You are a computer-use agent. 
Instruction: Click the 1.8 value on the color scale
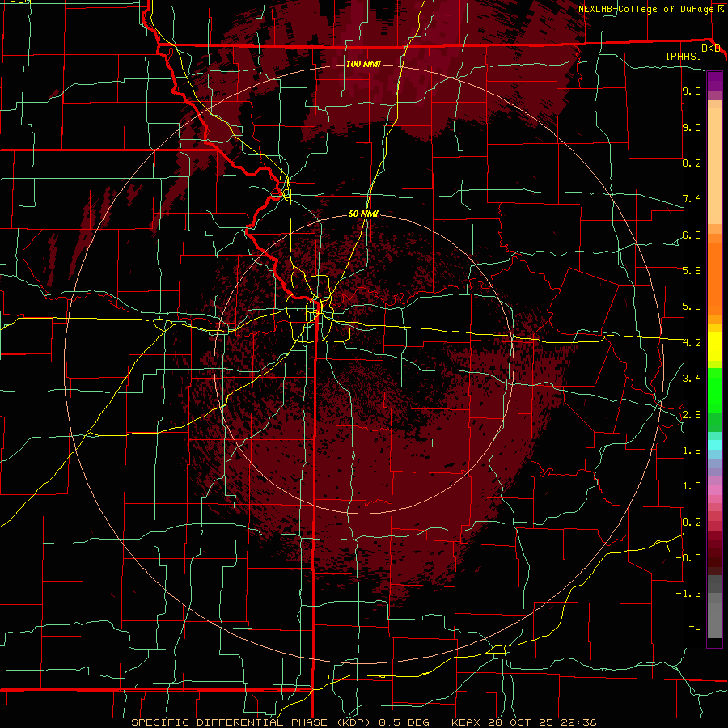pyautogui.click(x=692, y=451)
